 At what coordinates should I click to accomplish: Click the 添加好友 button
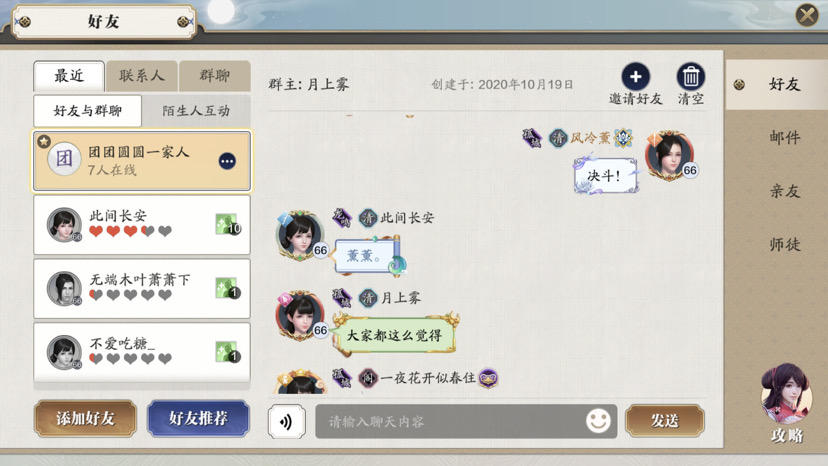tap(85, 418)
